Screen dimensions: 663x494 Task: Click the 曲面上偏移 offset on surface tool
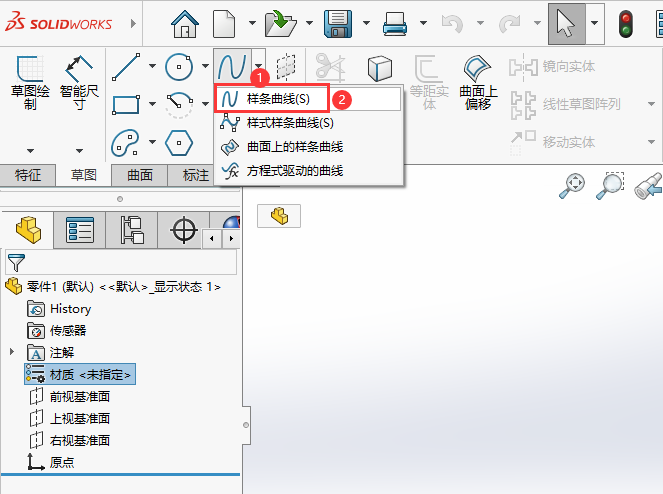[478, 82]
